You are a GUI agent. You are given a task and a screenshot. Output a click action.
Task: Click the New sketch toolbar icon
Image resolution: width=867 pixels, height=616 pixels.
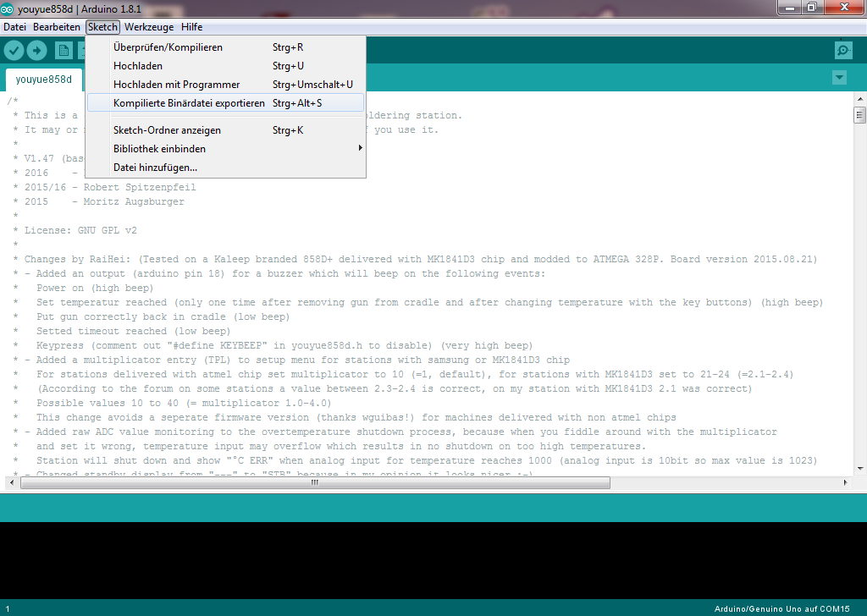[64, 51]
